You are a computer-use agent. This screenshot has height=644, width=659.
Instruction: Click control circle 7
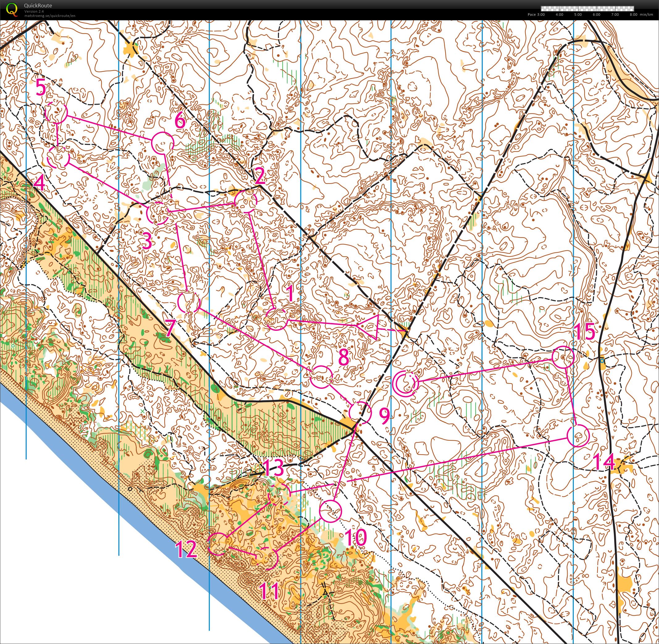(188, 302)
